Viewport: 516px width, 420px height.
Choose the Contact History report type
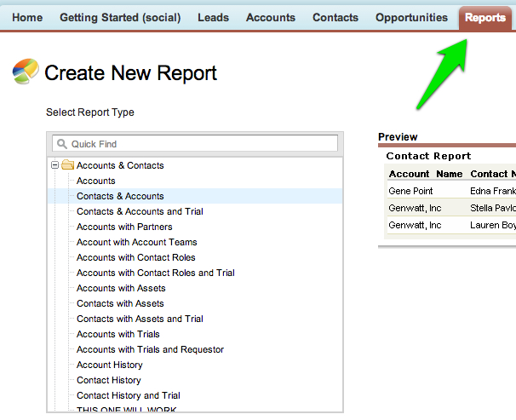108,380
